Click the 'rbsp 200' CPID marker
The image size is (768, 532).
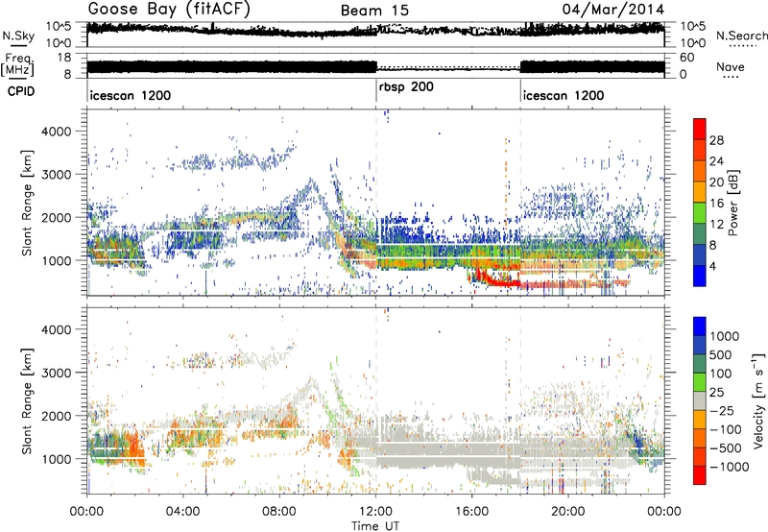pos(406,87)
